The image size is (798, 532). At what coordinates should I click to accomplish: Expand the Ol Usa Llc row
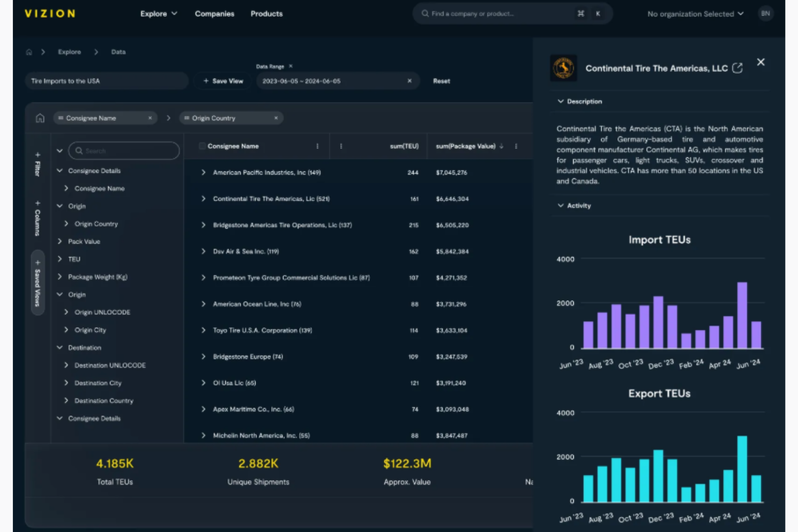(x=203, y=383)
